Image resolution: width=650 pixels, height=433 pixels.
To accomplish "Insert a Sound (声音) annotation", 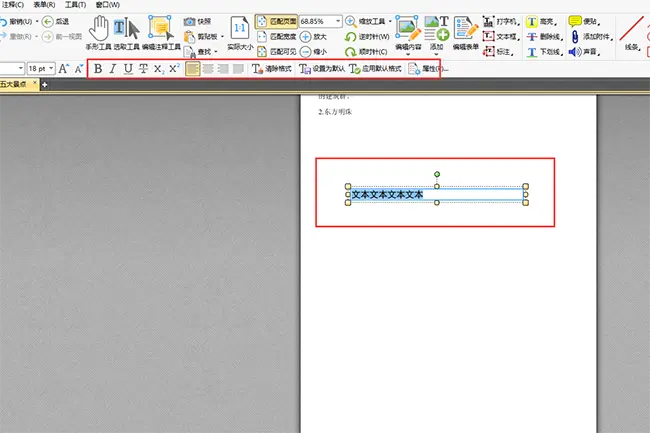I will tap(585, 51).
